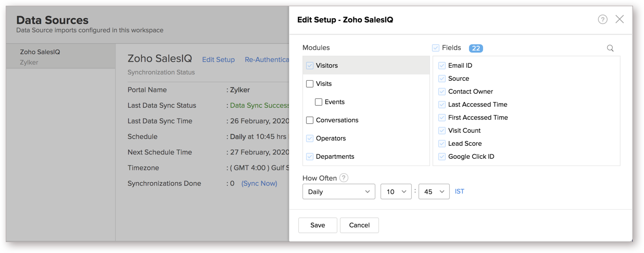644x253 pixels.
Task: Toggle the select-all Fields checkbox
Action: pos(436,48)
